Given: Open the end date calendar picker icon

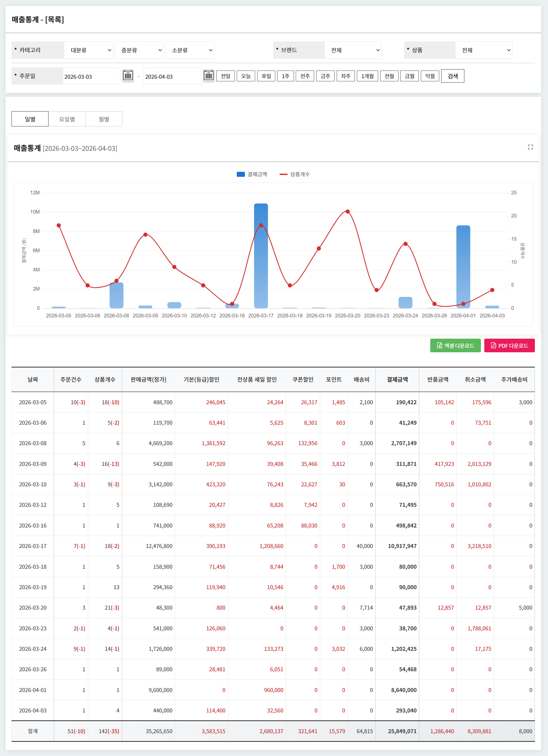Looking at the screenshot, I should point(208,76).
